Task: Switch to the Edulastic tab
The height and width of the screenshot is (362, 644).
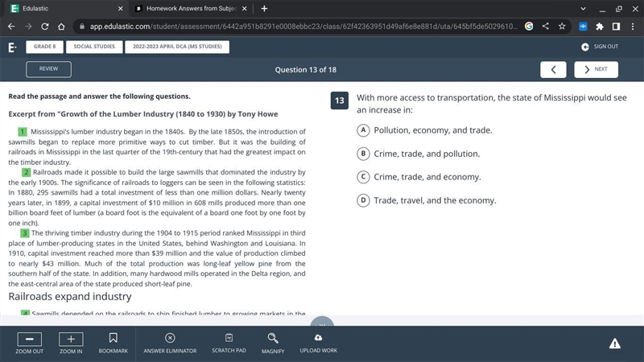Action: [x=66, y=8]
